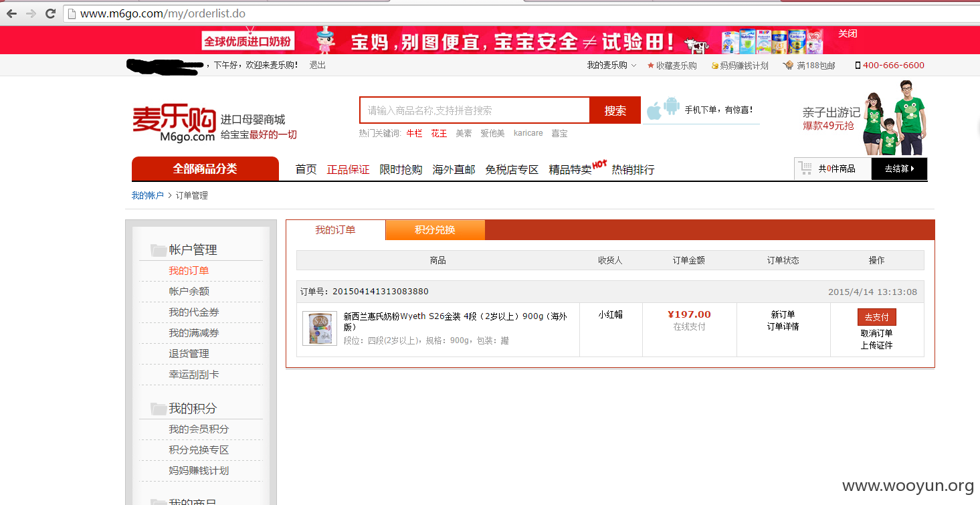Click 上传证件 link

point(876,346)
